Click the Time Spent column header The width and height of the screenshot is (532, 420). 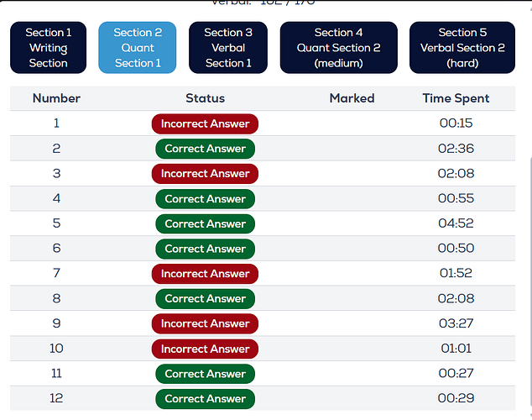(456, 98)
